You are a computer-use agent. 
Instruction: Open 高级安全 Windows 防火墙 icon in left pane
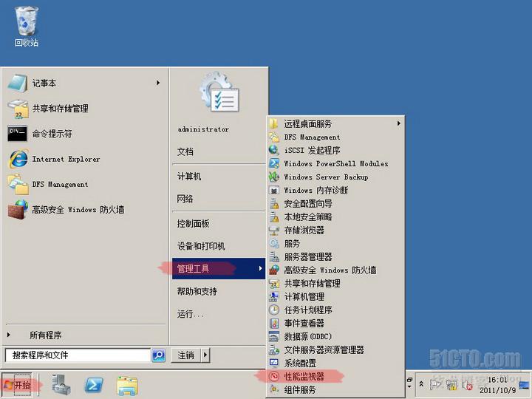click(x=18, y=209)
